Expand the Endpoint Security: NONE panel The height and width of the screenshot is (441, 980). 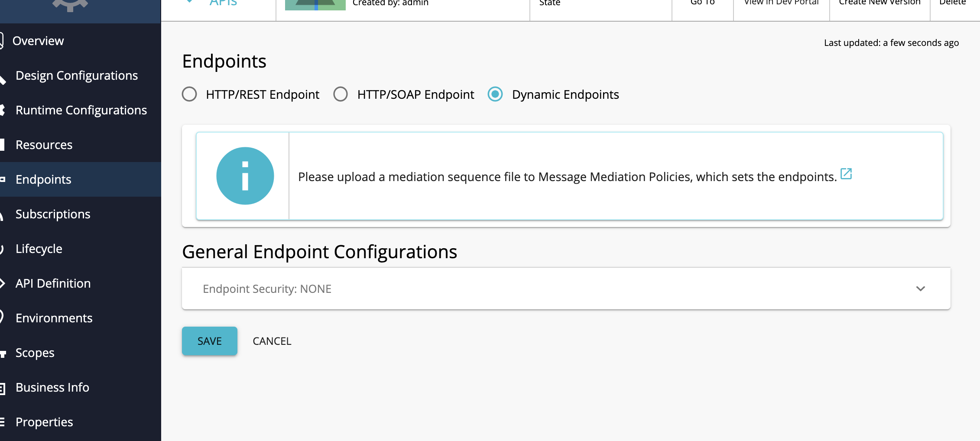coord(566,289)
